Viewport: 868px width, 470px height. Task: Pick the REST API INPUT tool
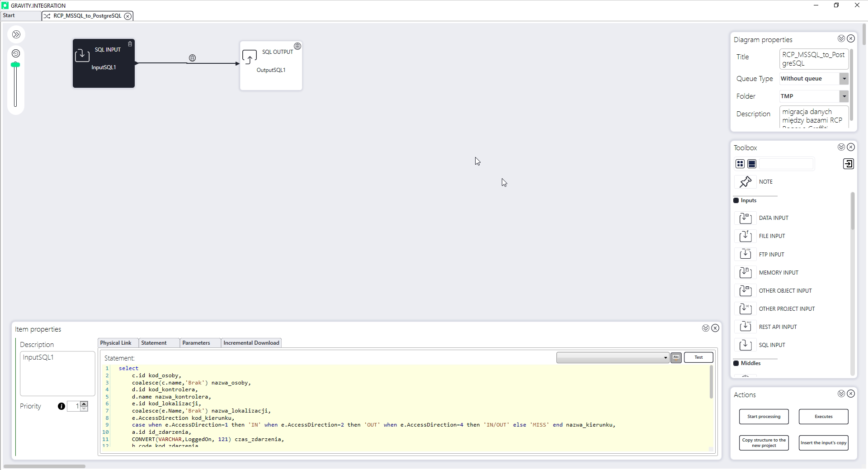tap(778, 327)
